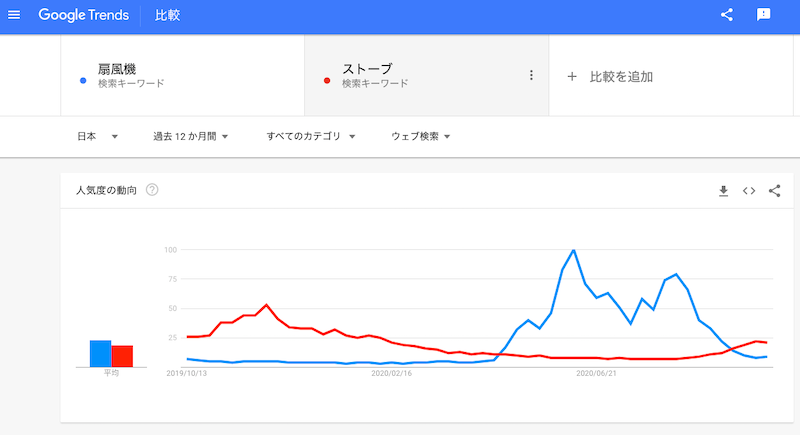This screenshot has width=800, height=435.
Task: Select the ストーブ search term box
Action: [427, 75]
